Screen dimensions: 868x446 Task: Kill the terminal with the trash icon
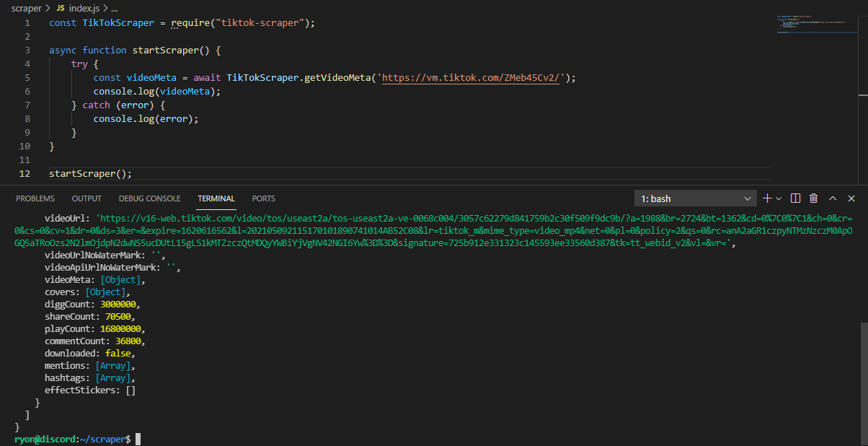pyautogui.click(x=814, y=198)
